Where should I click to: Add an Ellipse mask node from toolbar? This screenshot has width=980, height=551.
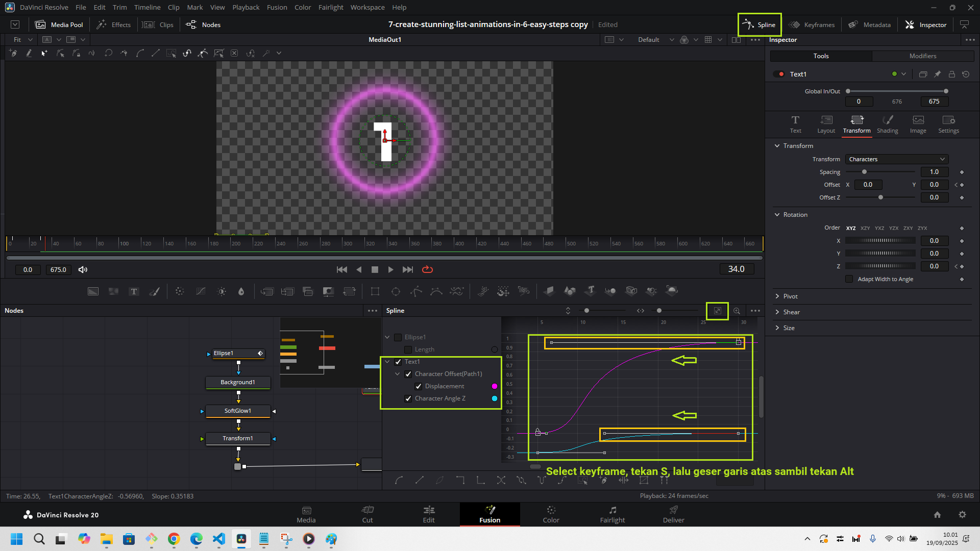coord(396,291)
